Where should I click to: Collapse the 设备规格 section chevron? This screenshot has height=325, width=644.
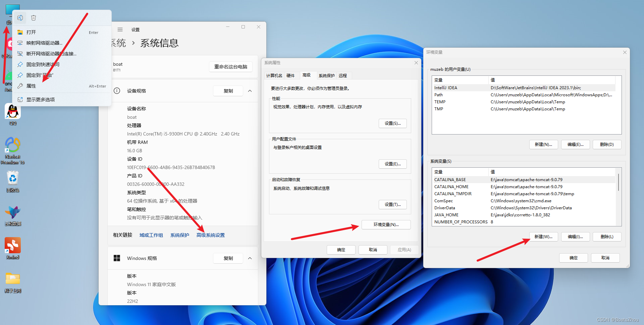tap(250, 91)
